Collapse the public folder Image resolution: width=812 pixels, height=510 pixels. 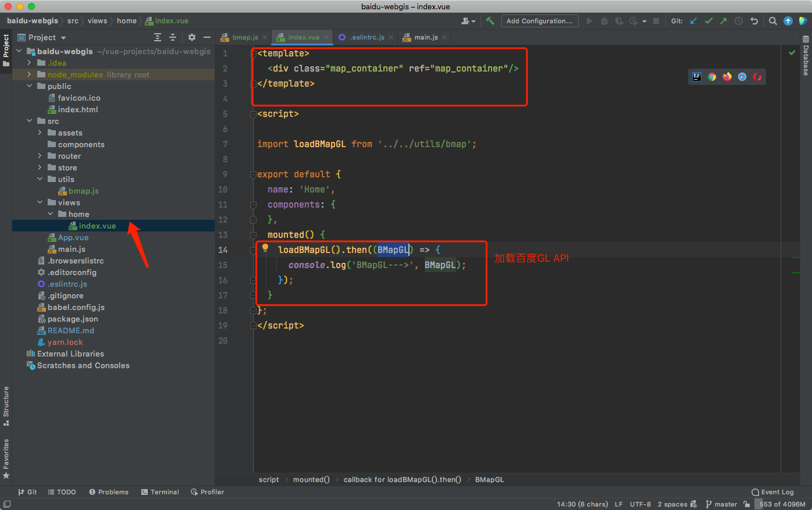coord(29,86)
